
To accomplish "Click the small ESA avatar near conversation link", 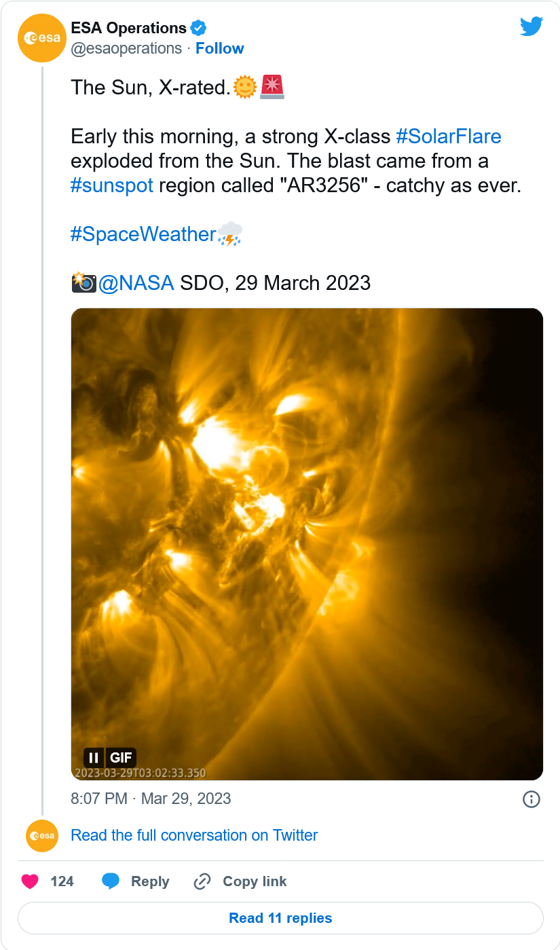I will pos(42,835).
